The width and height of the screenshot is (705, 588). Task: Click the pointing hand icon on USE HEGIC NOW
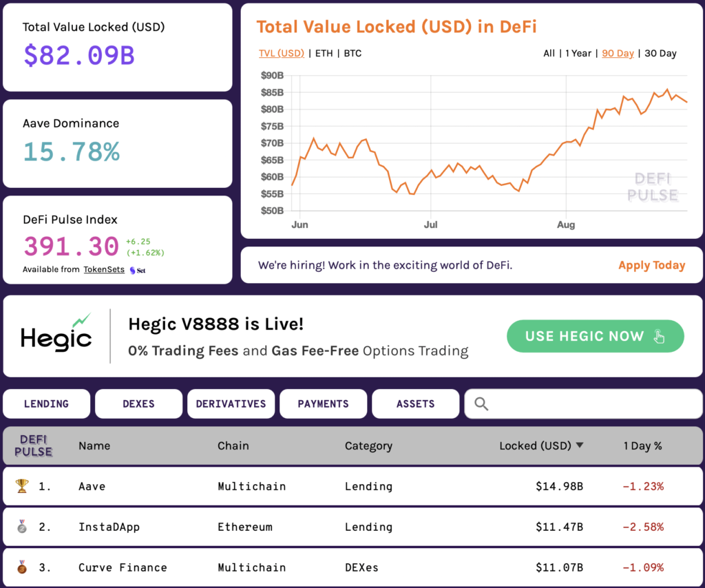(659, 336)
